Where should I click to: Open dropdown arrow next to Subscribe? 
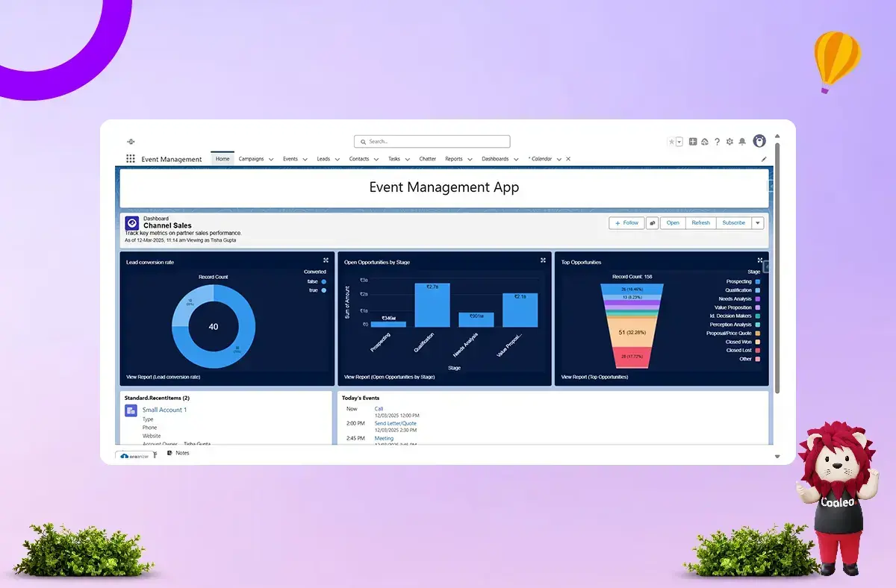(x=758, y=222)
